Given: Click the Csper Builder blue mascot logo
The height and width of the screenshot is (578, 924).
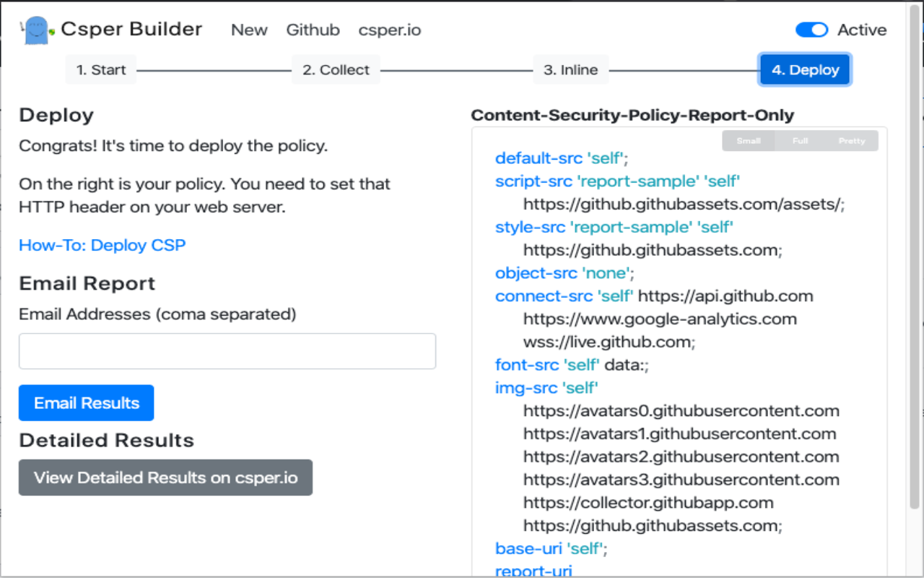Looking at the screenshot, I should pyautogui.click(x=38, y=30).
